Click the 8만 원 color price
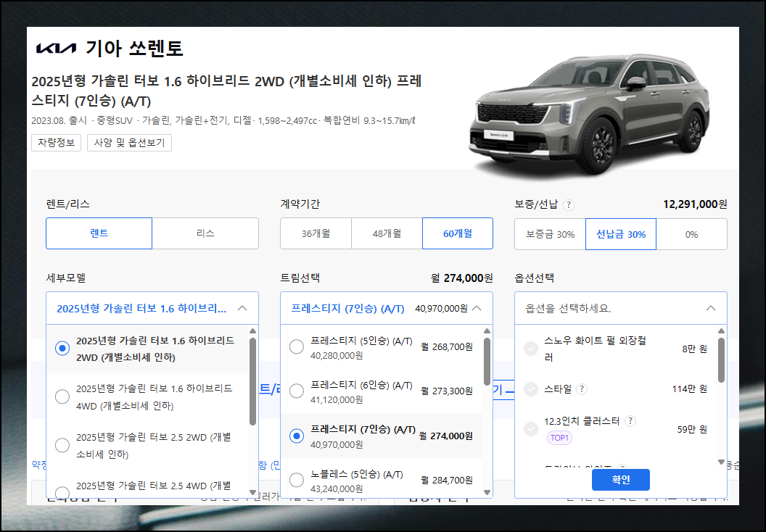The width and height of the screenshot is (766, 532). coord(695,349)
